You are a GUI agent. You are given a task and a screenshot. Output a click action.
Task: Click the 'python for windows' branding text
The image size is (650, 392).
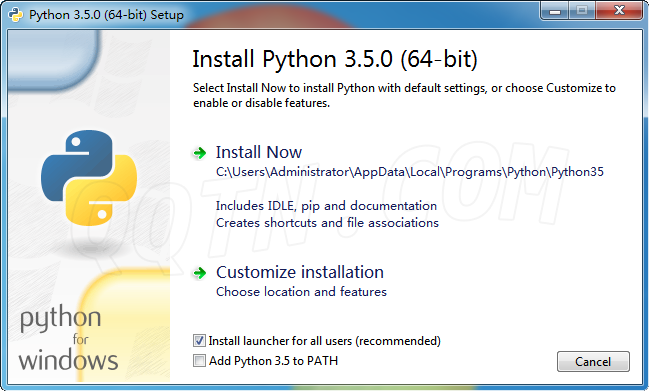tap(68, 339)
